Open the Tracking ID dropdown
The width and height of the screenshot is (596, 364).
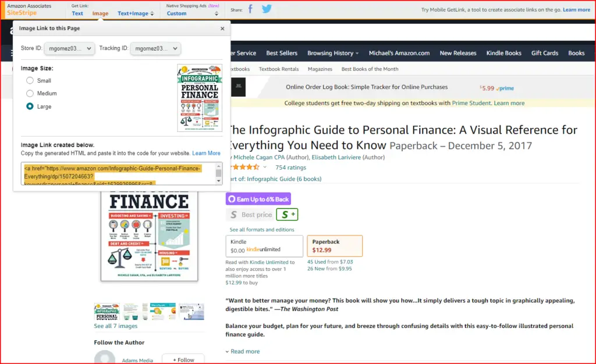point(155,49)
